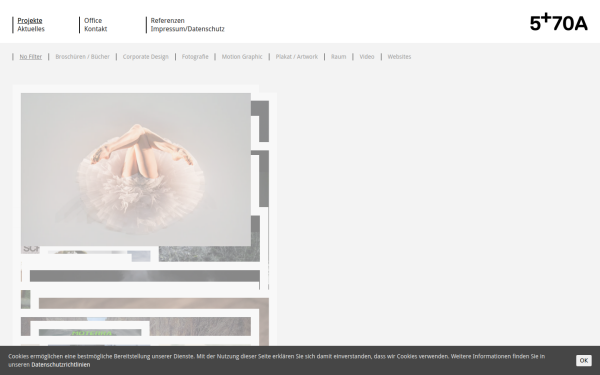
Task: Filter projects by Plakat / Artwork
Action: (x=297, y=57)
